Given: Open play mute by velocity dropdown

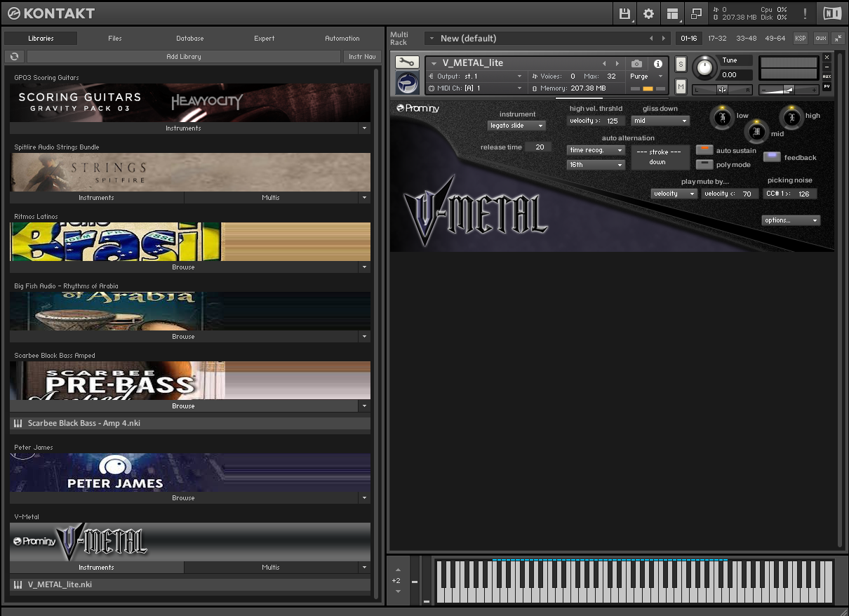Looking at the screenshot, I should coord(674,194).
